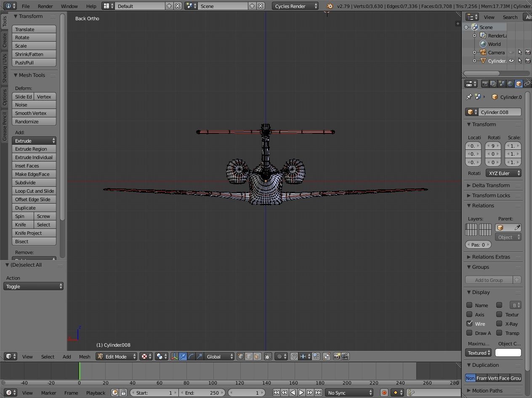Open the File menu
This screenshot has width=532, height=398.
26,6
